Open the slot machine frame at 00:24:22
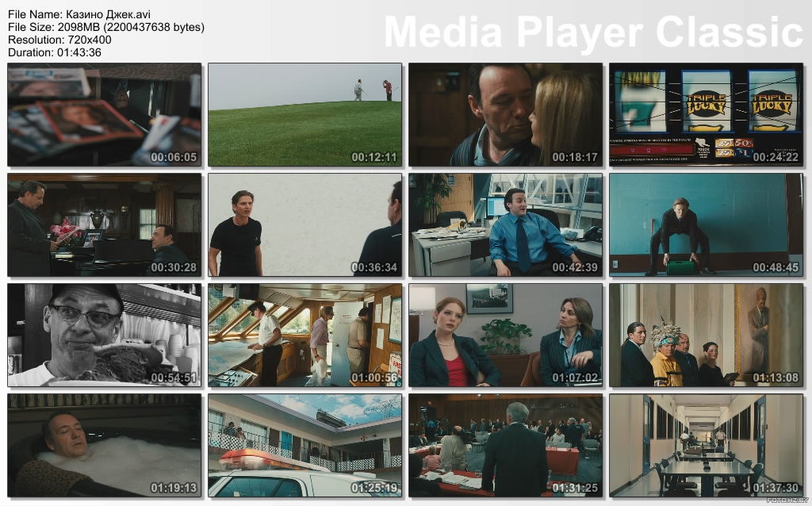The image size is (812, 506). (x=706, y=114)
